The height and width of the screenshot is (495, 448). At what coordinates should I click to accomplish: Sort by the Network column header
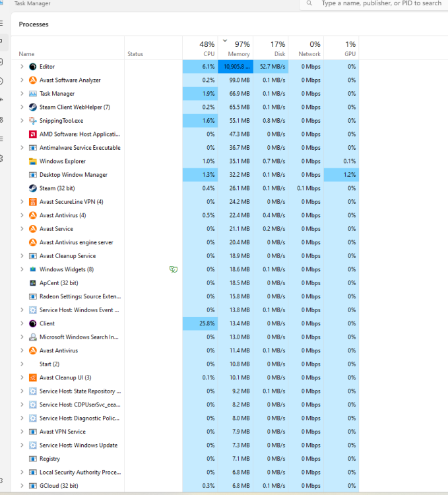[306, 48]
